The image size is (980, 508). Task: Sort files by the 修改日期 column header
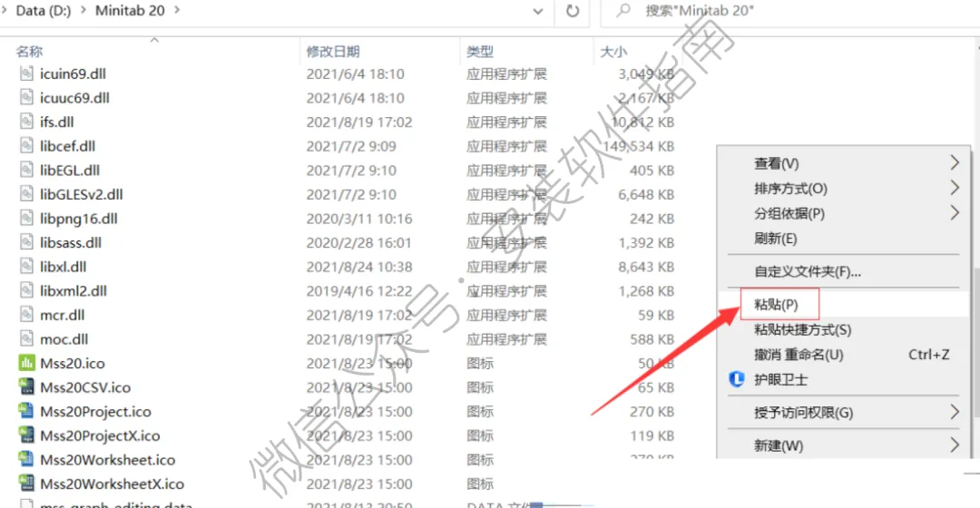333,51
